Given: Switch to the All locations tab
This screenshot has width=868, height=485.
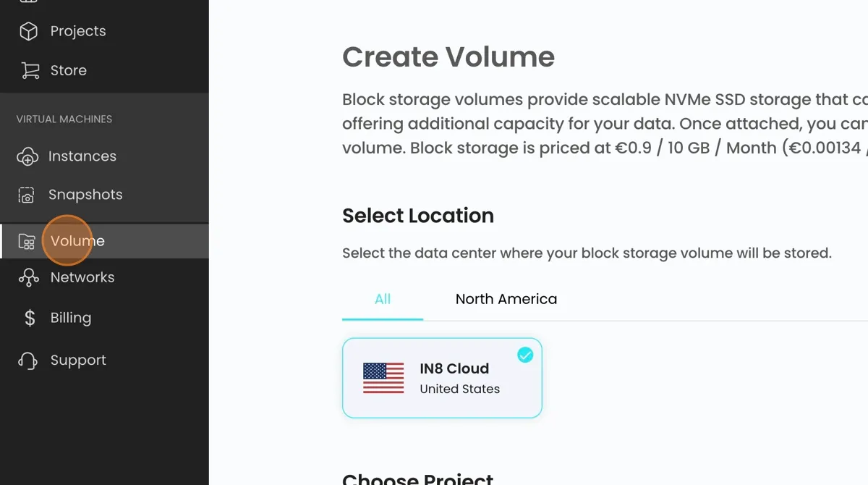Looking at the screenshot, I should (x=383, y=299).
